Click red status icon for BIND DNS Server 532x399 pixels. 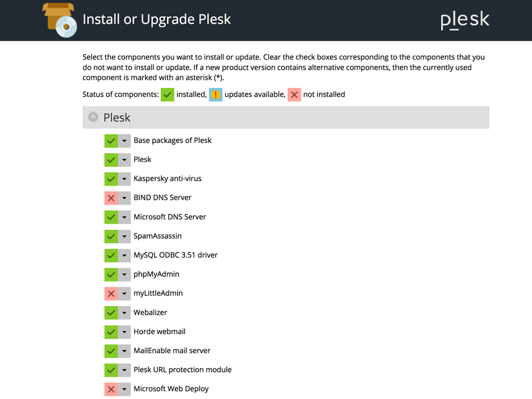(x=111, y=198)
